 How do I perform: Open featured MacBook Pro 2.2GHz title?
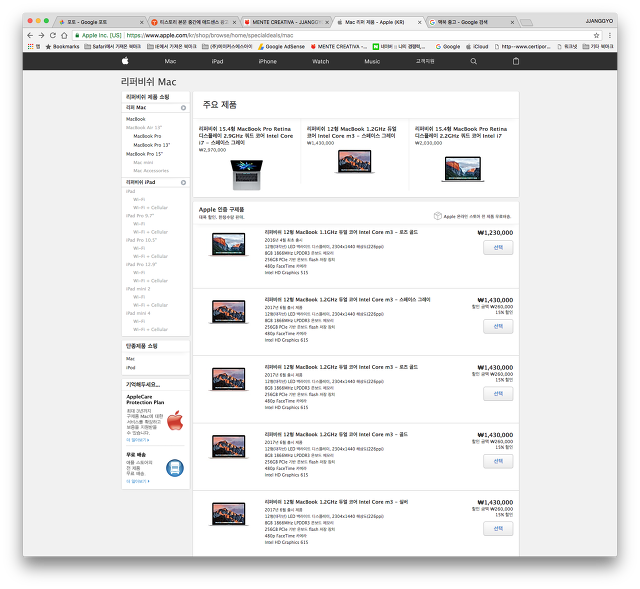click(x=461, y=133)
